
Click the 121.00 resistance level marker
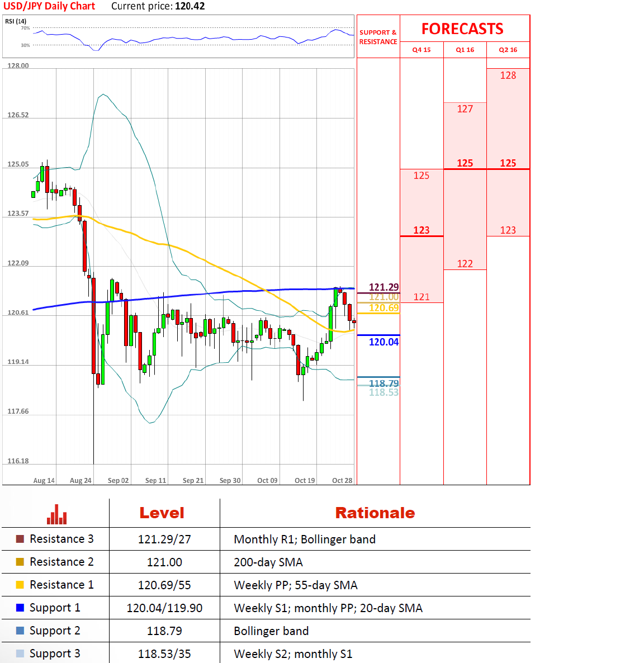(383, 297)
